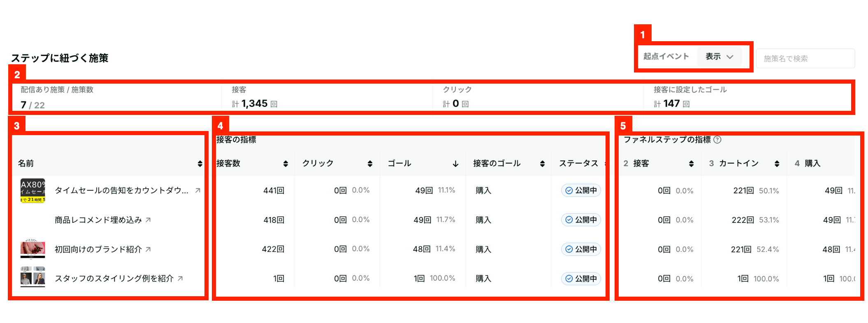Click the 施策名で検索 search field
This screenshot has width=868, height=323.
(805, 59)
